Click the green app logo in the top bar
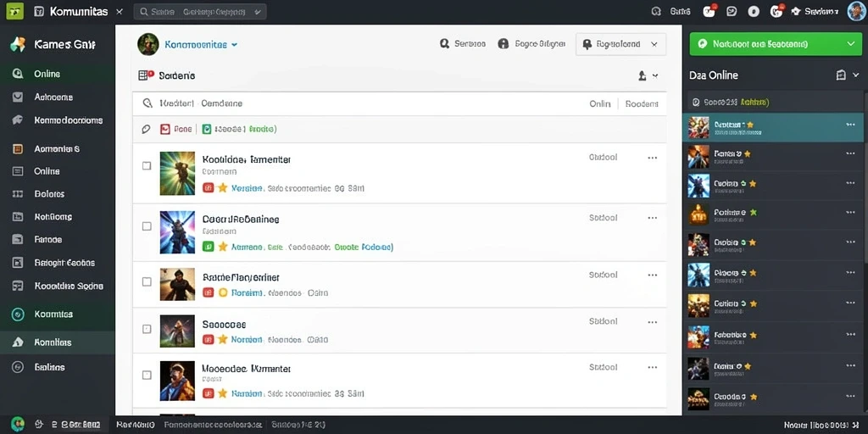This screenshot has height=434, width=868. (x=14, y=10)
